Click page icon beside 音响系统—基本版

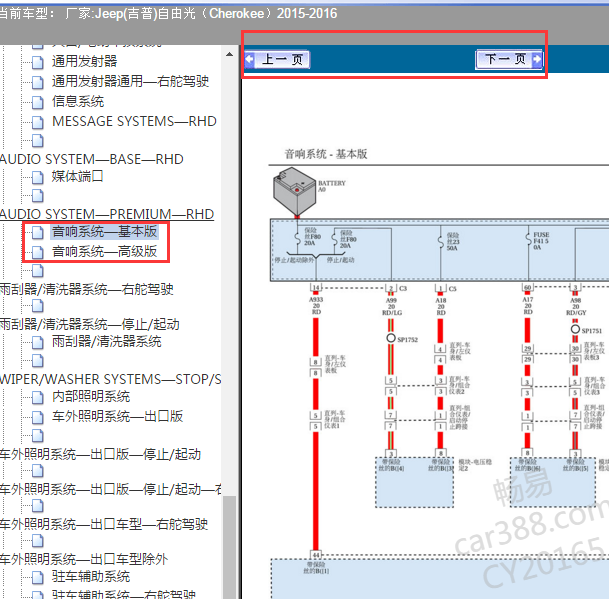point(38,232)
